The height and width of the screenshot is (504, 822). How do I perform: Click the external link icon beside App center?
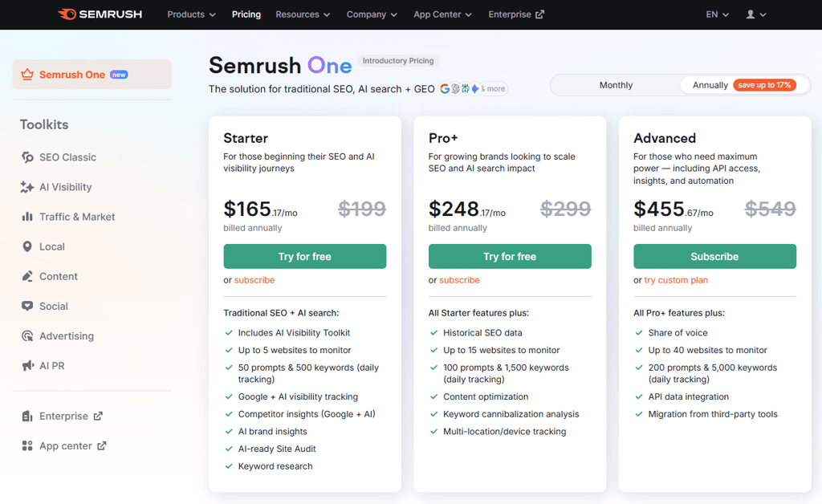pyautogui.click(x=102, y=446)
